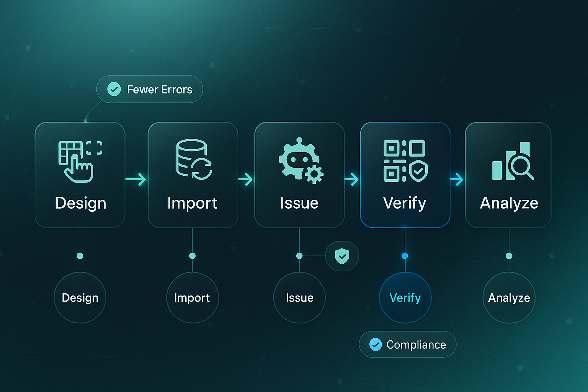Toggle the connector dot under the Design card
This screenshot has width=588, height=392.
point(80,255)
